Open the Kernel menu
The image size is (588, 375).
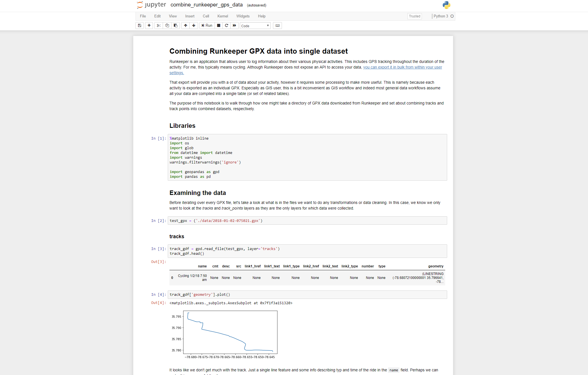tap(222, 16)
